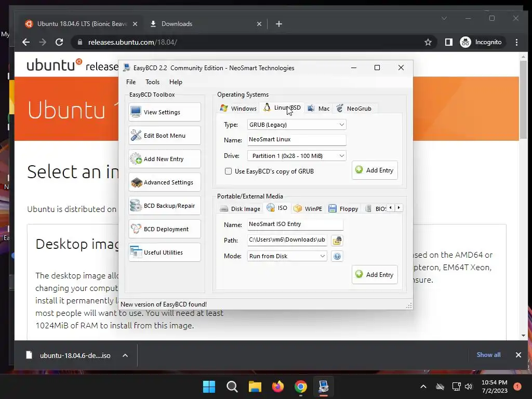Close the Downloads browser tab
The image size is (532, 399).
[x=259, y=24]
